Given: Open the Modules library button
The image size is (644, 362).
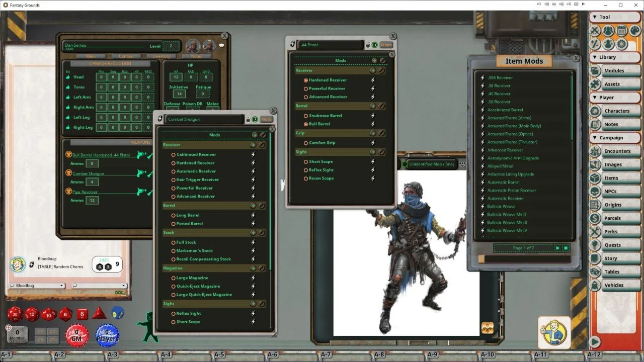Looking at the screenshot, I should click(615, 71).
